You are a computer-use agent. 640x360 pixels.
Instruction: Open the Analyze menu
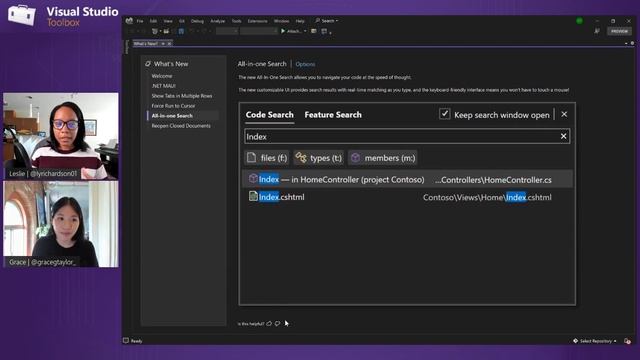tap(218, 21)
